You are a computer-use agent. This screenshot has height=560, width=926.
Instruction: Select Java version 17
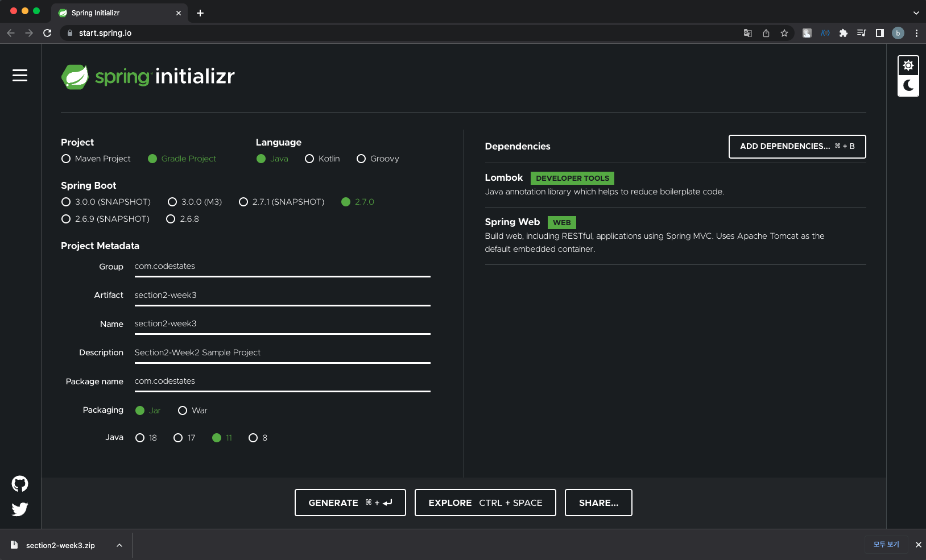click(184, 438)
